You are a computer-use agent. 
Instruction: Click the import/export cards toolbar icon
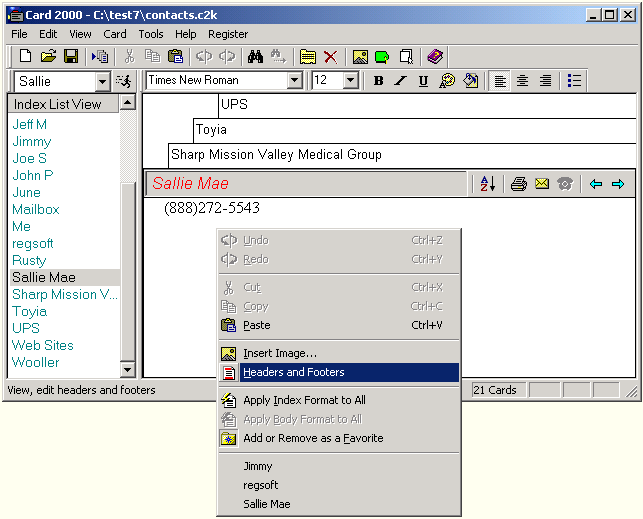click(x=100, y=56)
